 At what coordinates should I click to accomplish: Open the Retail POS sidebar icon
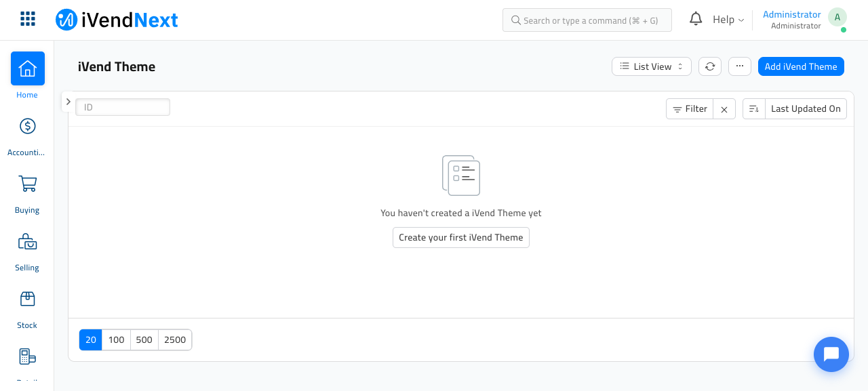[x=27, y=356]
